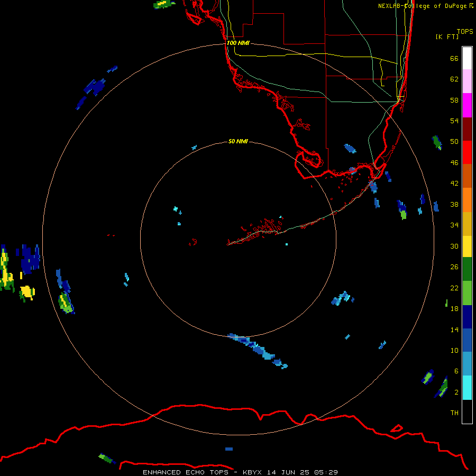Screen dimensions: 476x476
Task: Select the light blue legend band
Action: [x=467, y=364]
